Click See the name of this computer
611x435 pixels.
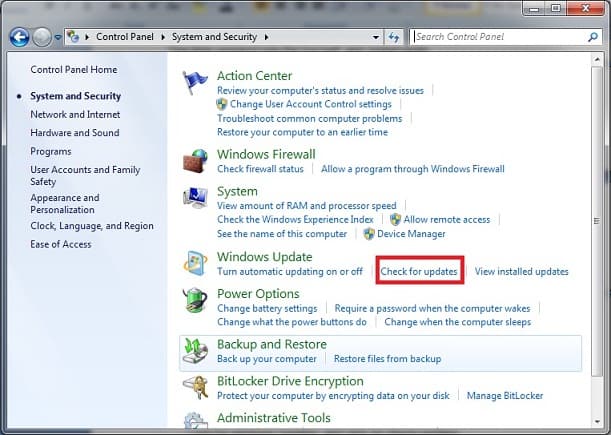pos(282,234)
